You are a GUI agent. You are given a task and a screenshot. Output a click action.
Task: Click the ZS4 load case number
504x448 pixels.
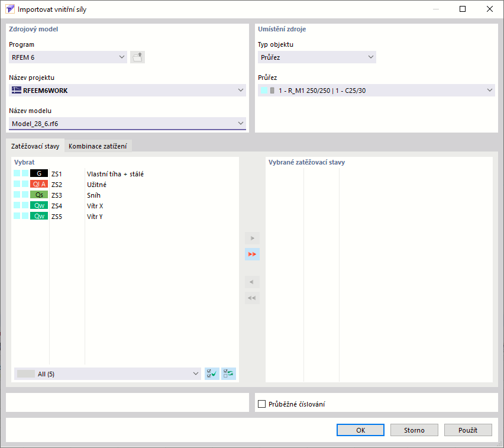57,206
